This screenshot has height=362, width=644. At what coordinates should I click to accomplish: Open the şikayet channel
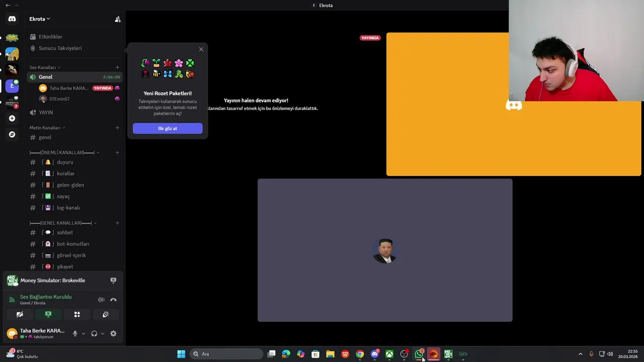point(74,266)
